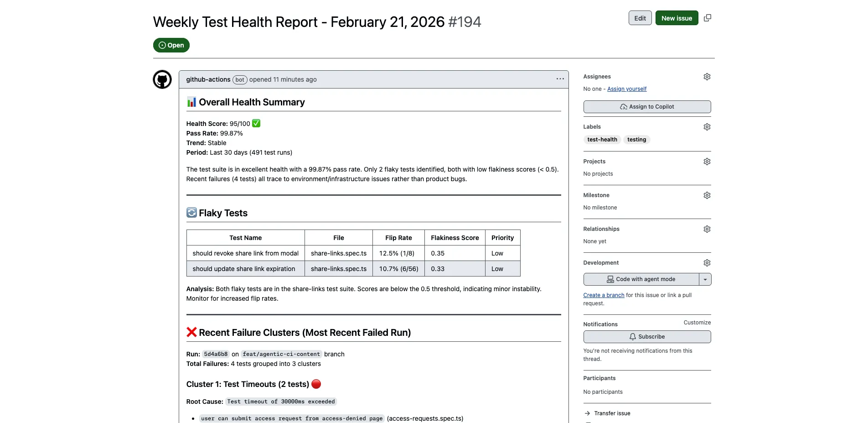Screen dimensions: 868x423
Task: Open the Create a branch link
Action: point(604,295)
